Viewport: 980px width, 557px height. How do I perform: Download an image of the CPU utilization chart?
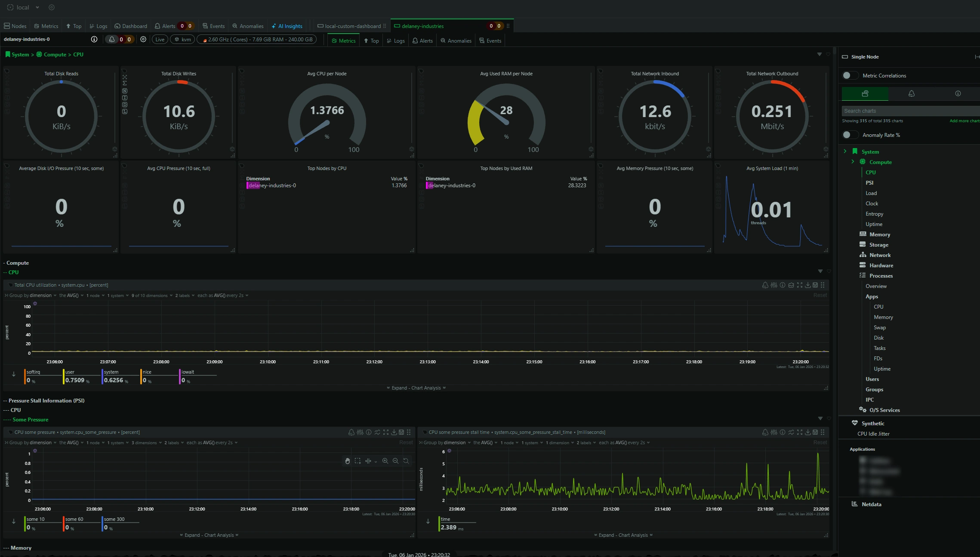point(808,285)
